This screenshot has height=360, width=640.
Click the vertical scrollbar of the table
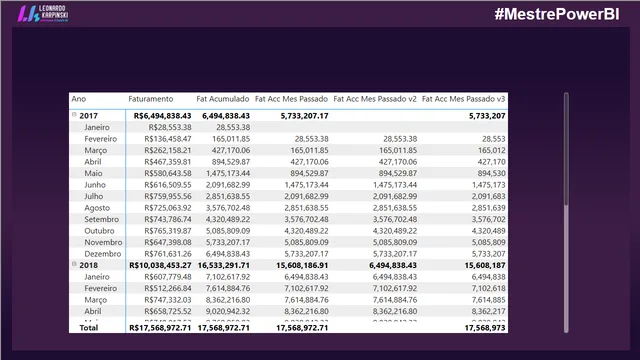tap(566, 212)
